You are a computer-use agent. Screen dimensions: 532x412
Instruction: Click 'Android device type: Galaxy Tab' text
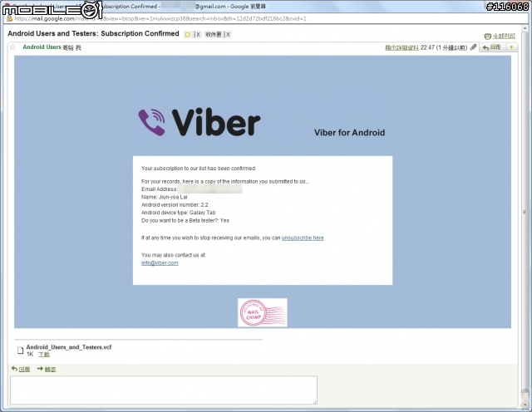click(179, 213)
